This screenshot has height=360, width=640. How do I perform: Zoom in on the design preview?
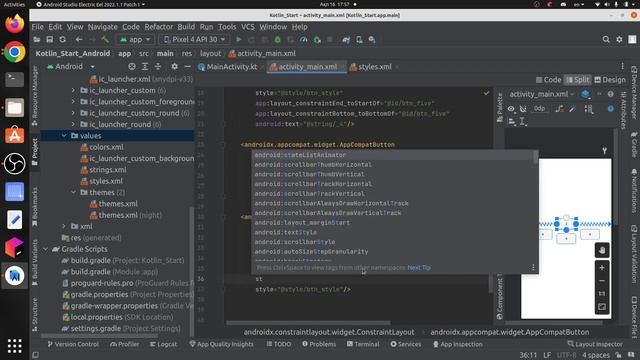tap(602, 268)
